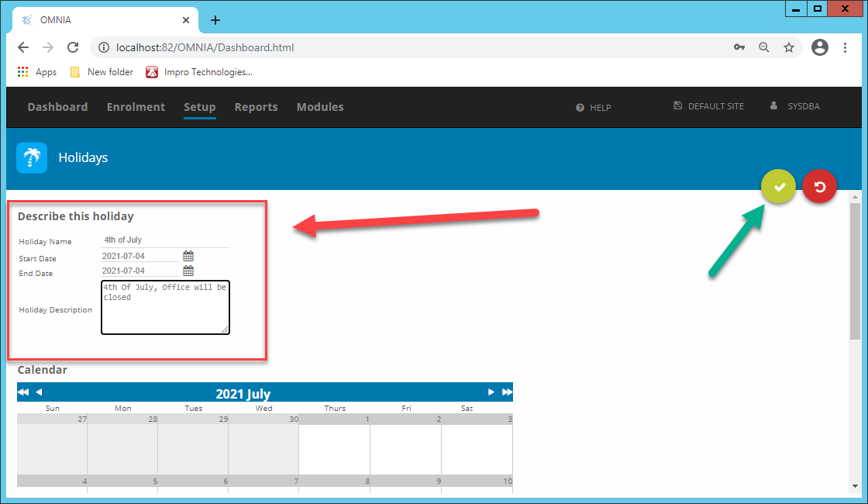Open the Impro Technologies bookmark
868x504 pixels.
click(x=199, y=72)
